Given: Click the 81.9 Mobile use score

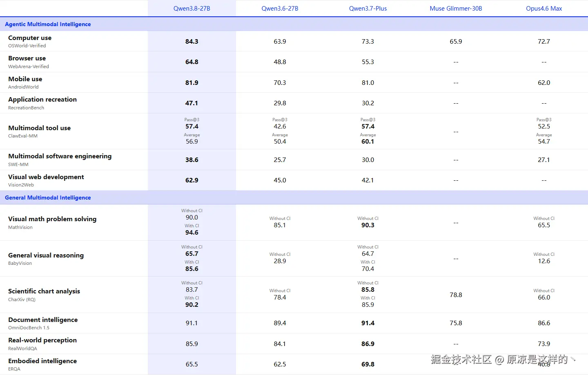Looking at the screenshot, I should pyautogui.click(x=192, y=83).
